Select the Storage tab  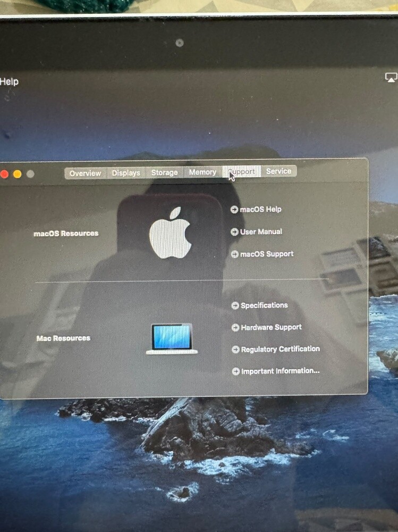(x=164, y=173)
